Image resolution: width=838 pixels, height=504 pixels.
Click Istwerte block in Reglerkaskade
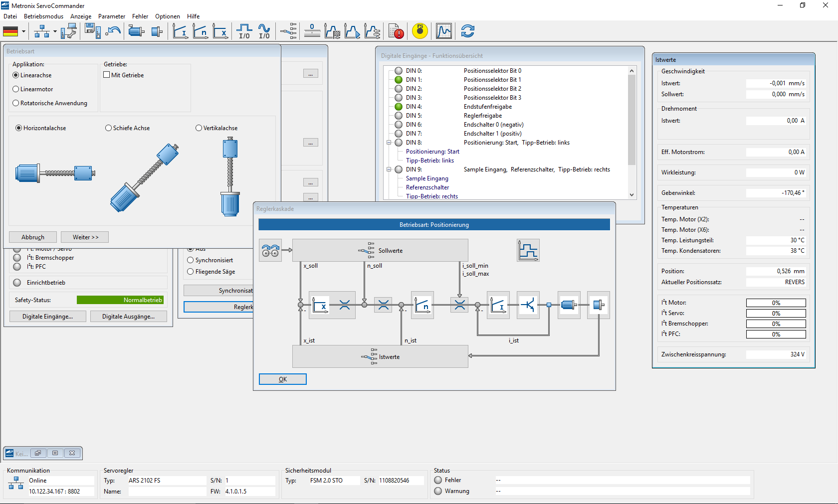[380, 356]
